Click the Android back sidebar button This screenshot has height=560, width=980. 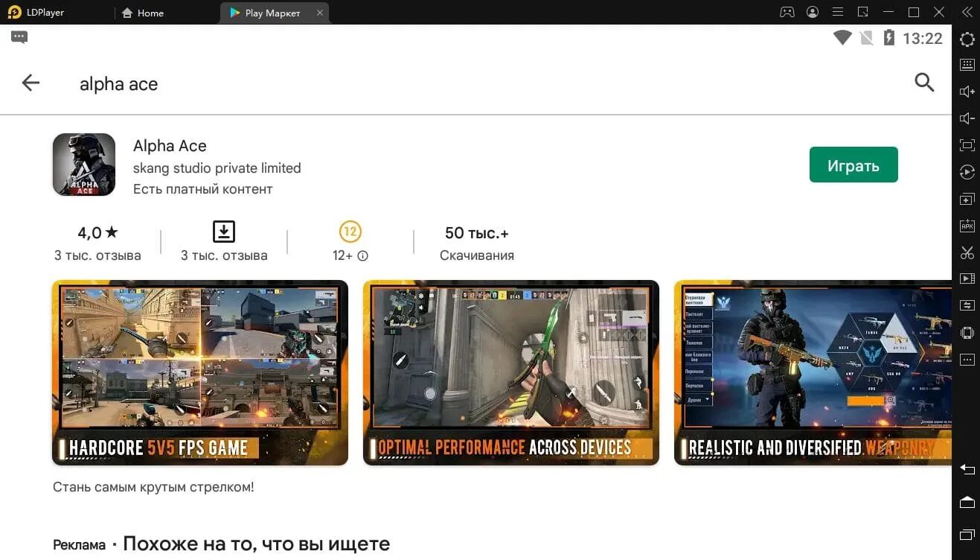coord(967,469)
